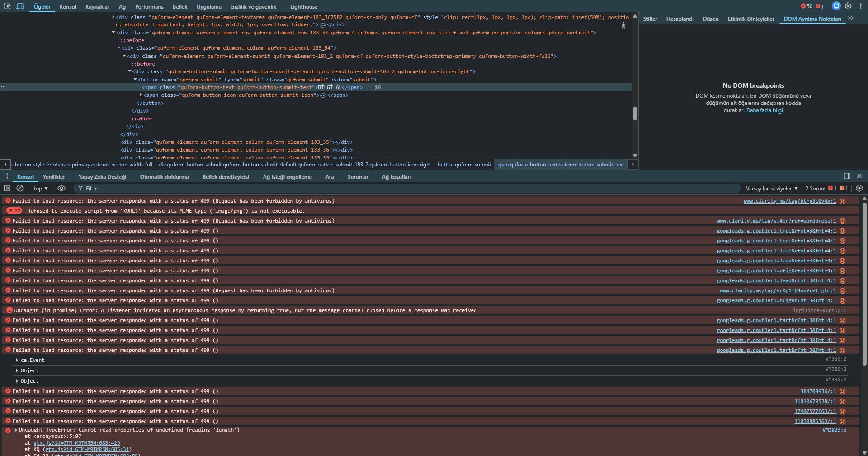
Task: Open the www.clarity.ms/tag/btrp8c0v4x:1 source link
Action: pos(789,201)
